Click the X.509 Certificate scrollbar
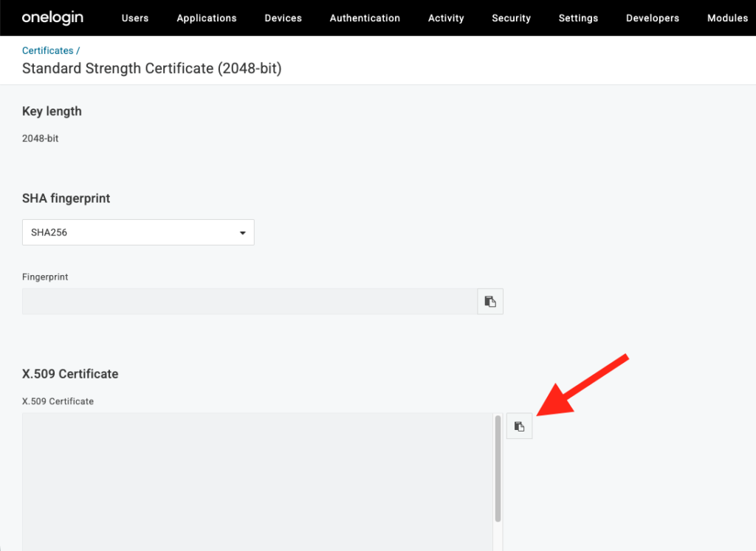Screen dimensions: 756x551 pos(497,465)
